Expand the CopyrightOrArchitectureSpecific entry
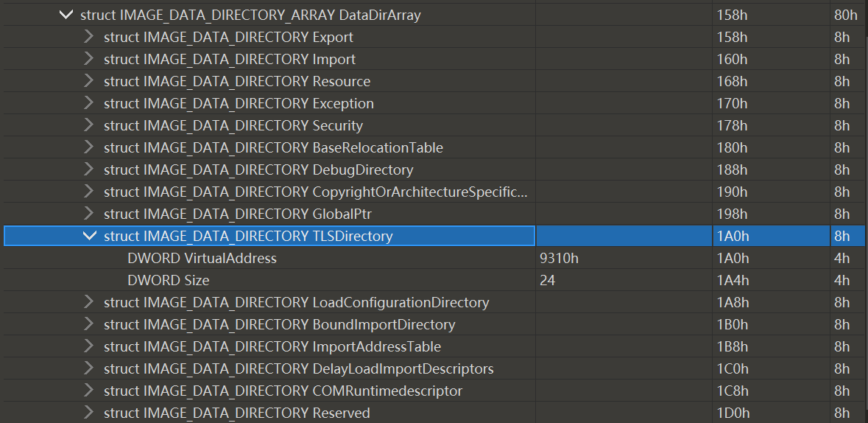The width and height of the screenshot is (868, 423). pos(88,192)
